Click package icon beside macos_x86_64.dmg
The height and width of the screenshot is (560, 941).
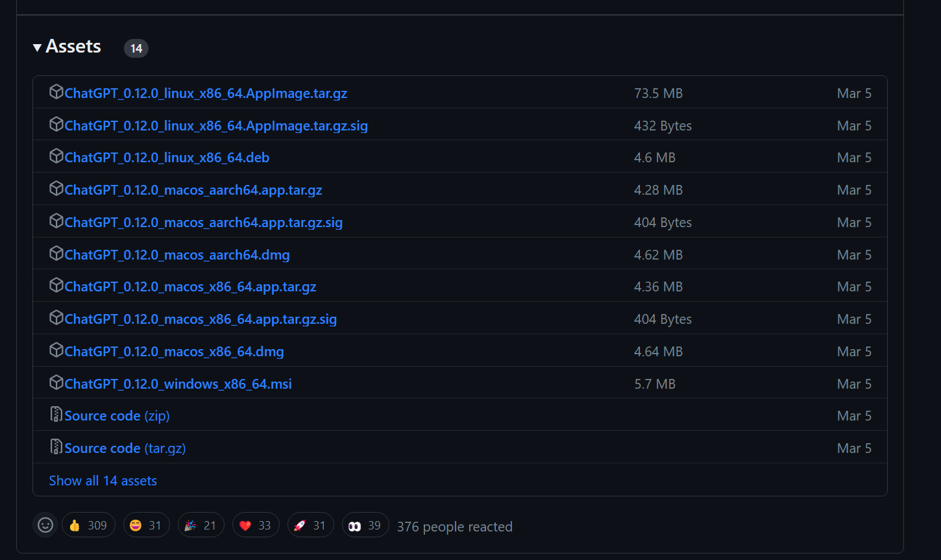[x=56, y=350]
